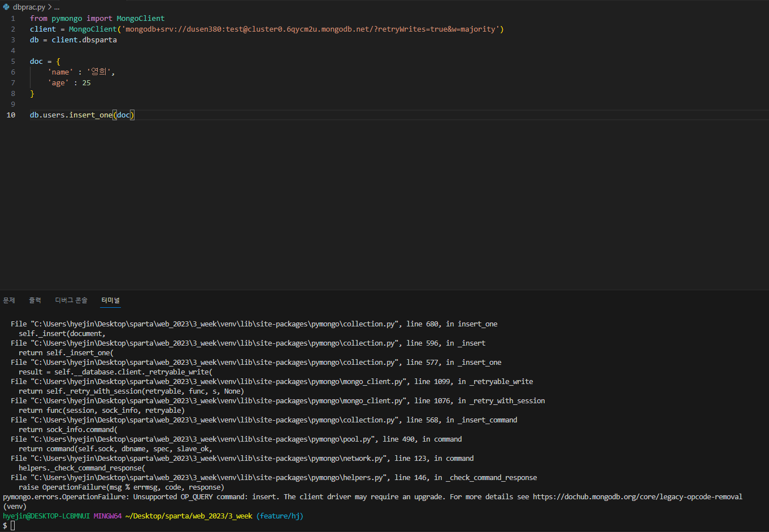Click the '_retryable_write(' result line in terminal
769x532 pixels.
click(115, 372)
